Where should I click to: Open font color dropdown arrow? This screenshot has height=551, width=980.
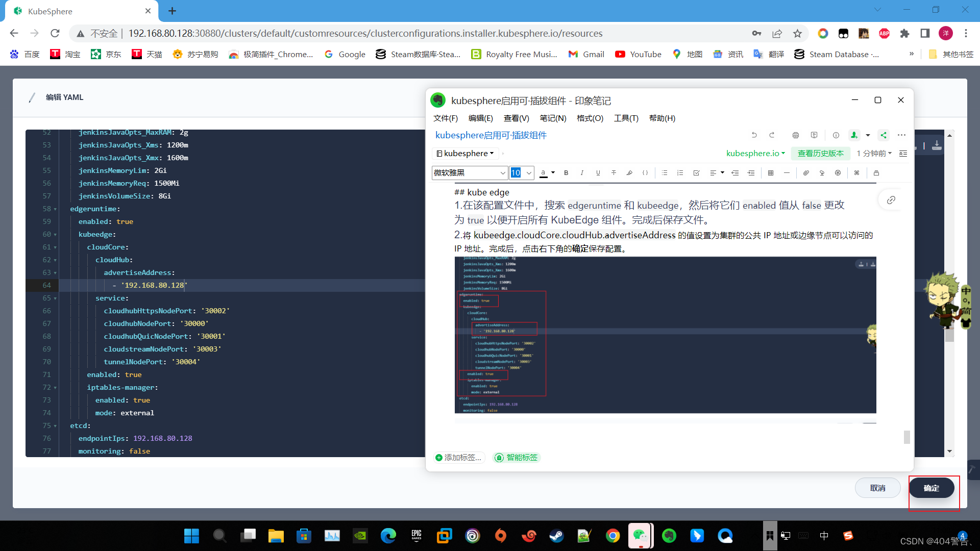[553, 173]
